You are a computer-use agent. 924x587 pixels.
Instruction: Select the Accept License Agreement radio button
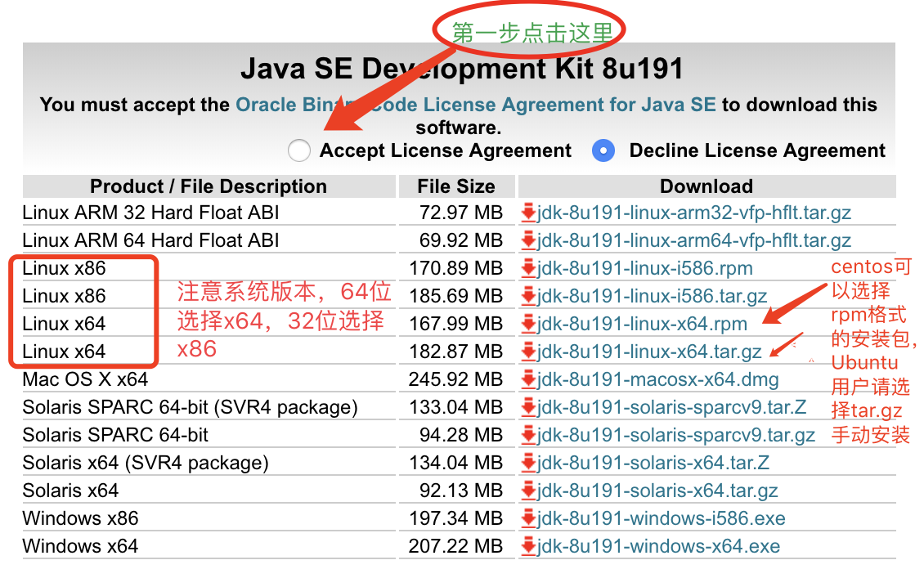click(x=298, y=150)
